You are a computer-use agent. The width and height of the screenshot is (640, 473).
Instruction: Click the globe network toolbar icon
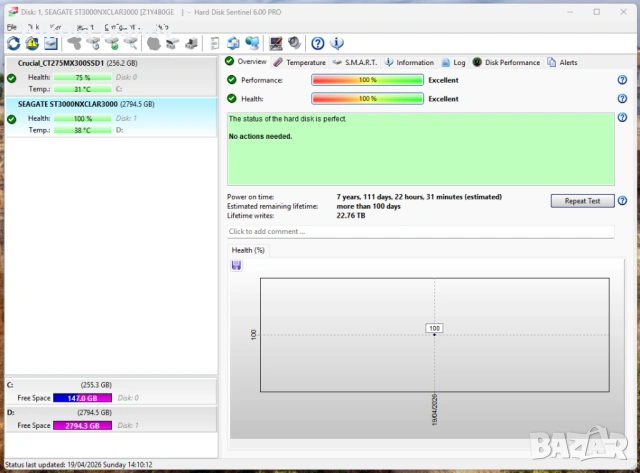252,43
